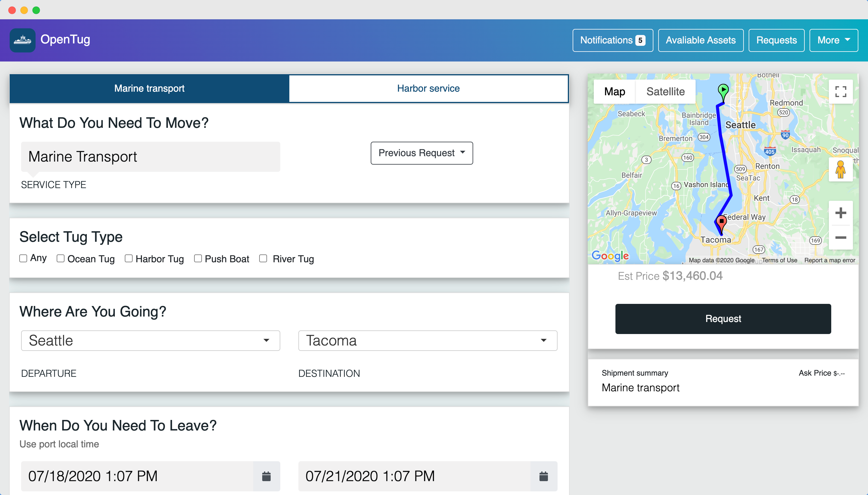The image size is (868, 495).
Task: Check the Harbor Tug checkbox
Action: coord(128,258)
